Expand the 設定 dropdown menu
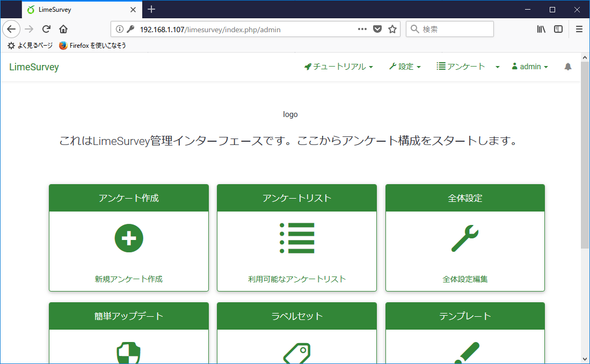Screen dimensions: 590x364 pyautogui.click(x=405, y=67)
